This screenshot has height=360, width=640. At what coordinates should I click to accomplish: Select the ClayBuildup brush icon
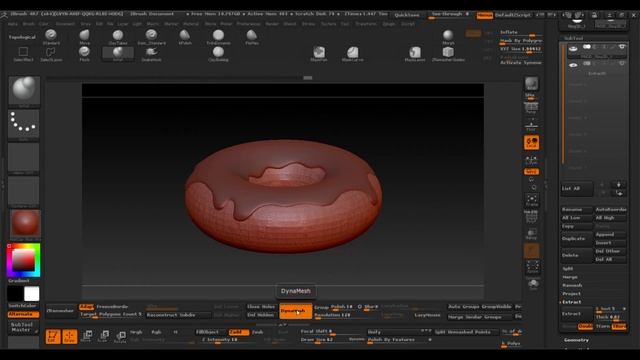(218, 54)
